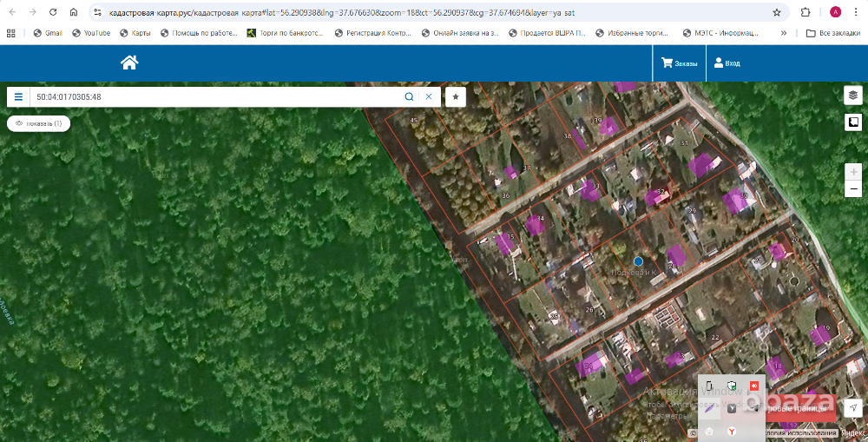This screenshot has height=442, width=868.
Task: Click the star favorites button
Action: point(456,96)
